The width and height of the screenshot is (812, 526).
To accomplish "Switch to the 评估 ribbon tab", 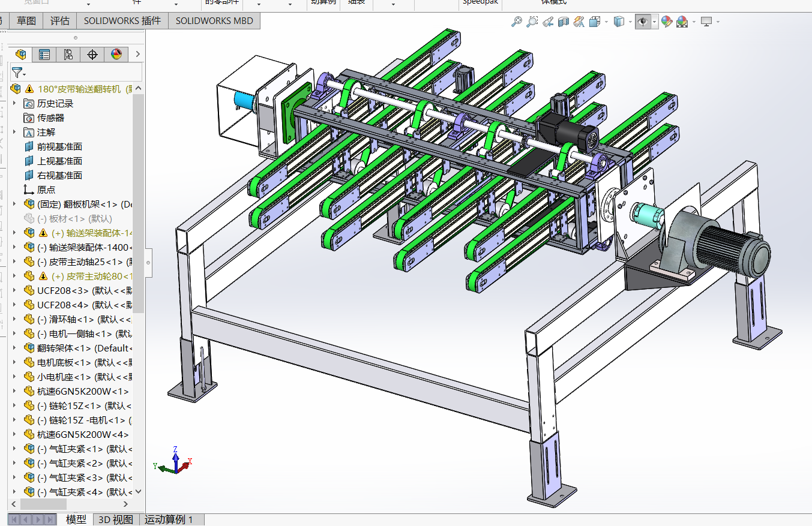I will click(60, 21).
